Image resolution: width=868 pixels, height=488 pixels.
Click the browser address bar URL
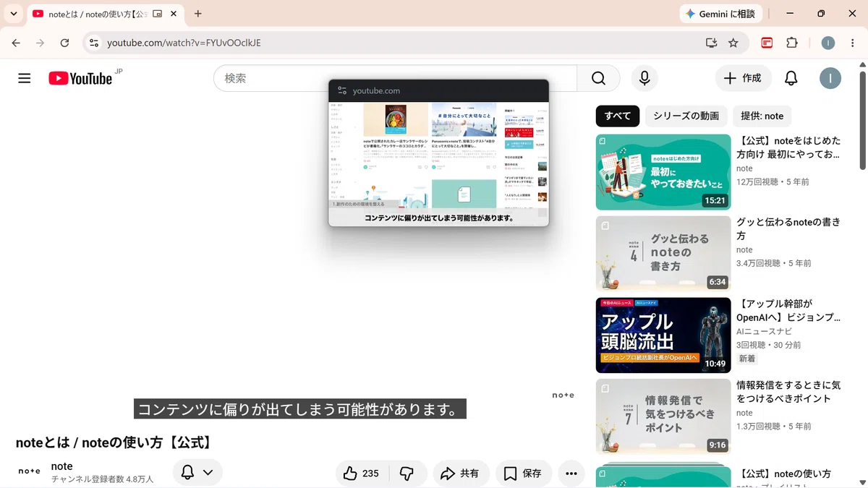click(184, 43)
